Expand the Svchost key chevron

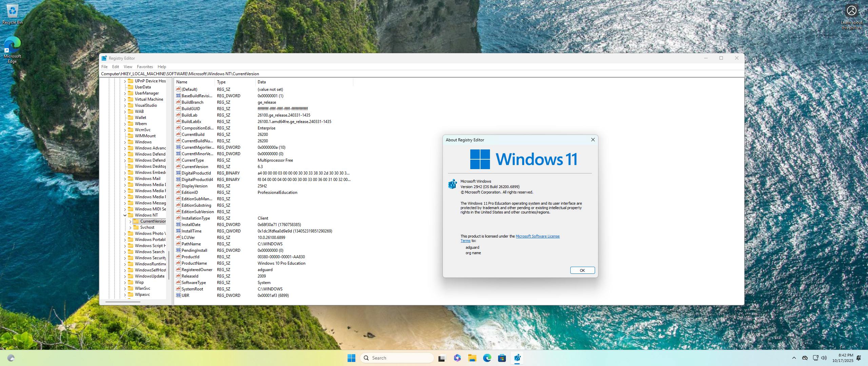[x=130, y=227]
